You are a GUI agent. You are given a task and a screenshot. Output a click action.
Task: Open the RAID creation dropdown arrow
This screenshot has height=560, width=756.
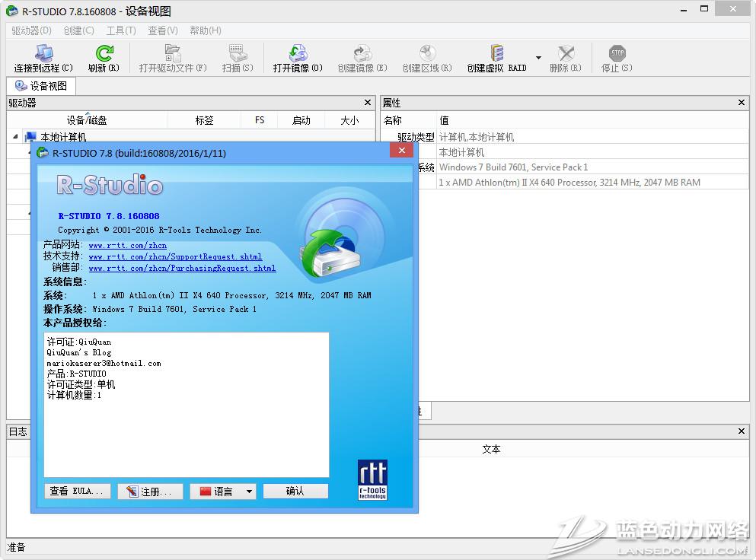click(538, 58)
